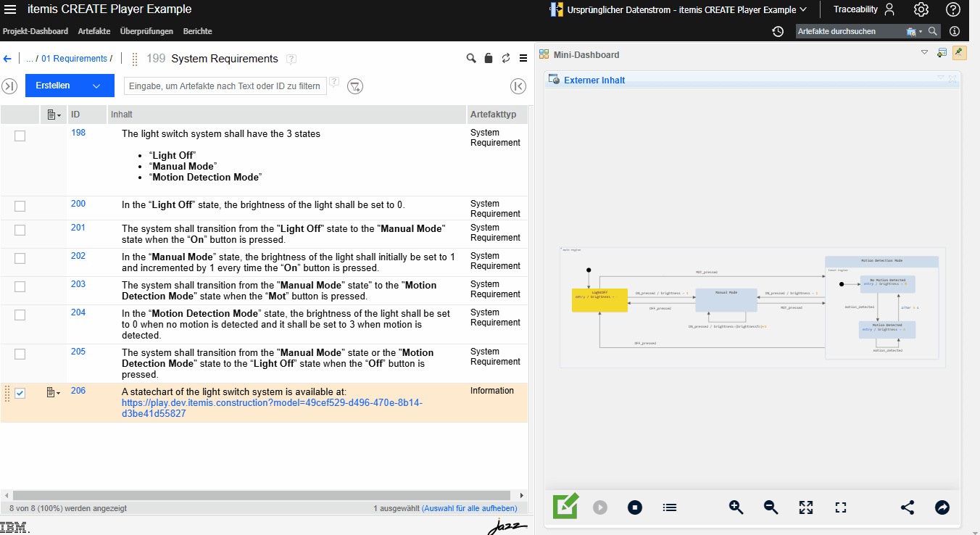The image size is (980, 535).
Task: Open the simulation event list
Action: tap(669, 507)
